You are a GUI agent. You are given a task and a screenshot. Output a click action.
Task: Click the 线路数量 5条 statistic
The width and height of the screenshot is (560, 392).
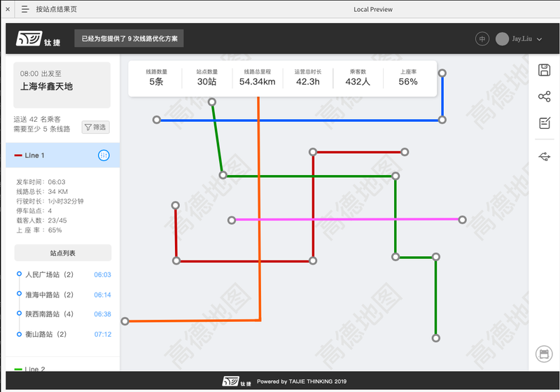(x=156, y=78)
